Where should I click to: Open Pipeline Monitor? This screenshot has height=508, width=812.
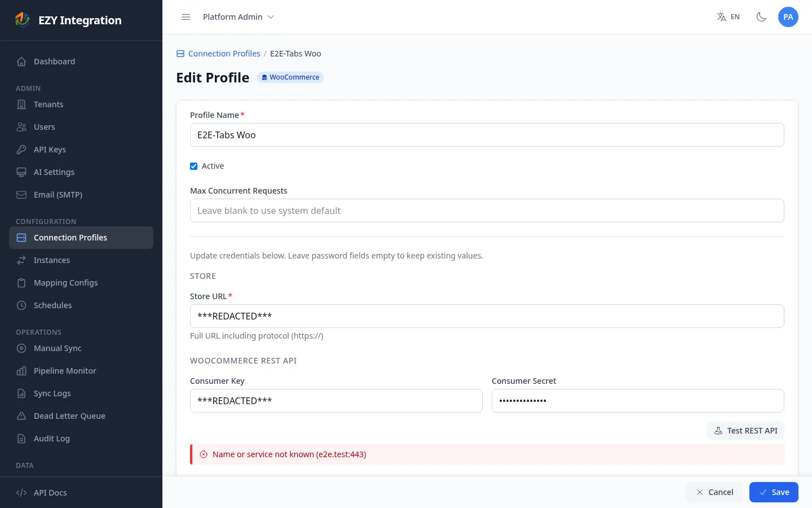click(x=81, y=371)
